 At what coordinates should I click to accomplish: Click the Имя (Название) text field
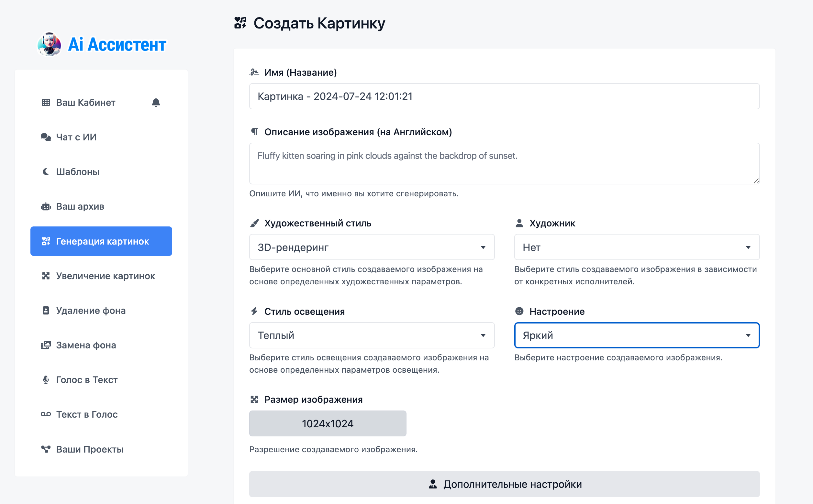504,96
